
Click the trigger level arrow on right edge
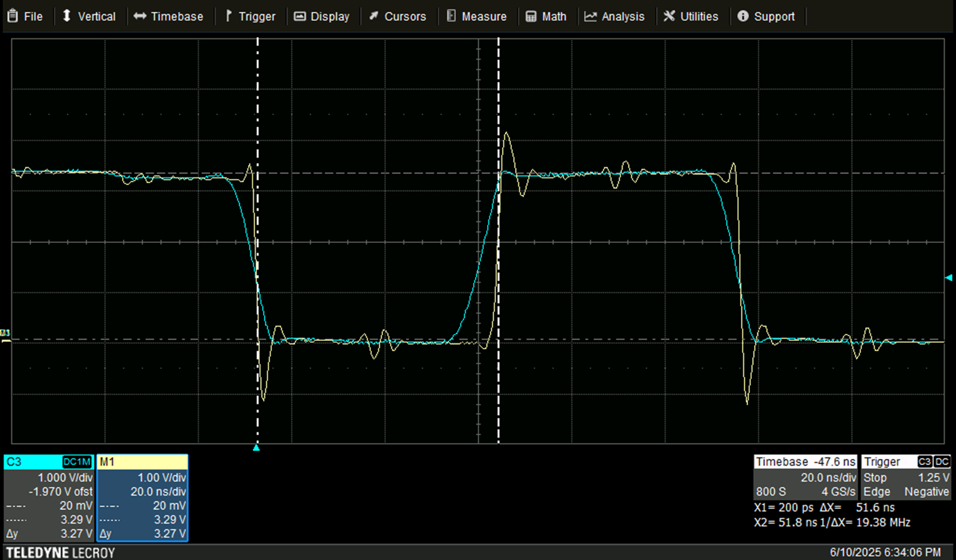pyautogui.click(x=949, y=276)
